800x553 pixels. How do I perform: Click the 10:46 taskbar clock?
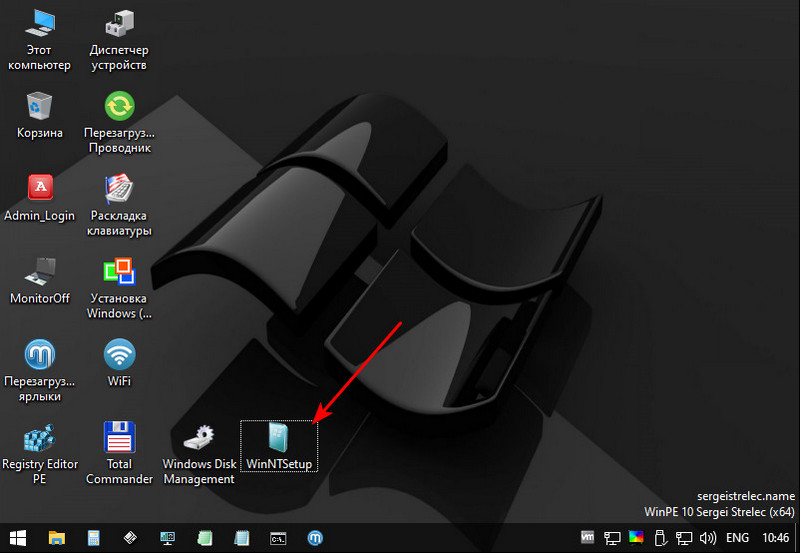(x=776, y=538)
